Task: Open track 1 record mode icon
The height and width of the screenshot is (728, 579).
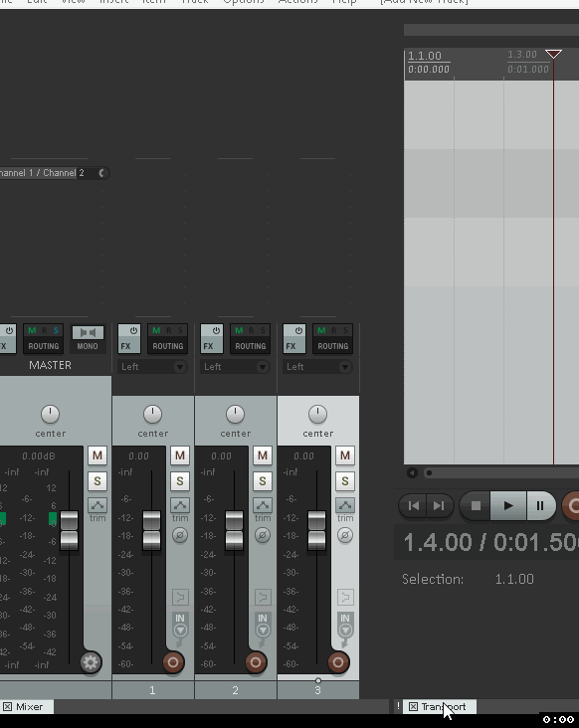Action: coord(180,597)
